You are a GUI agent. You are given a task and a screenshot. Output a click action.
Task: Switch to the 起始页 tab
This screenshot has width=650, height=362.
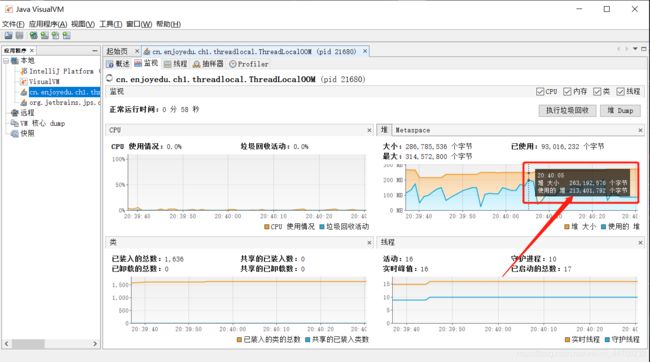tap(117, 51)
